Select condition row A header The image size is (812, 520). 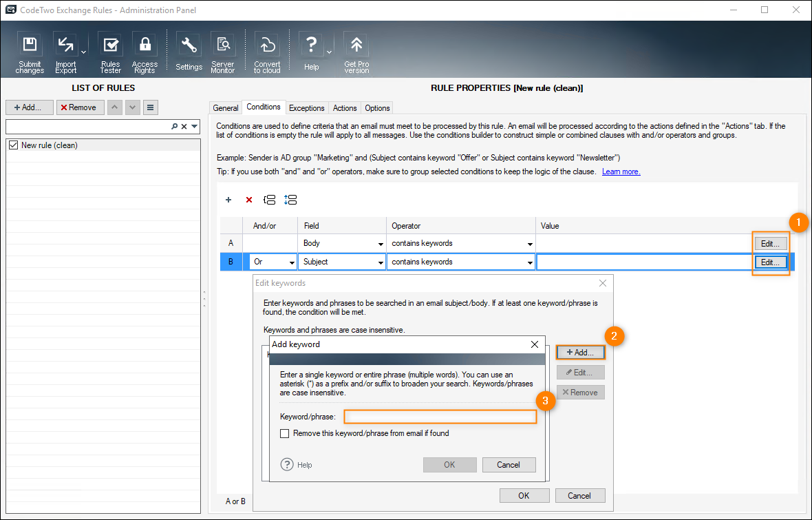point(231,243)
